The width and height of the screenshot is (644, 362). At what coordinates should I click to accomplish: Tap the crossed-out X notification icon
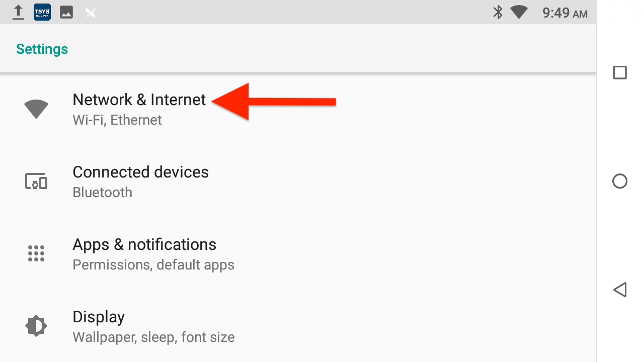[x=90, y=12]
